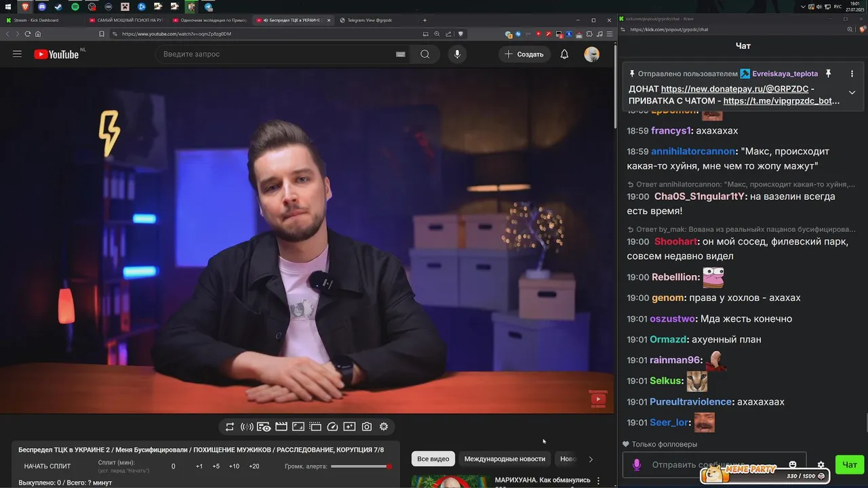
Task: Start voice search with microphone
Action: (x=457, y=54)
